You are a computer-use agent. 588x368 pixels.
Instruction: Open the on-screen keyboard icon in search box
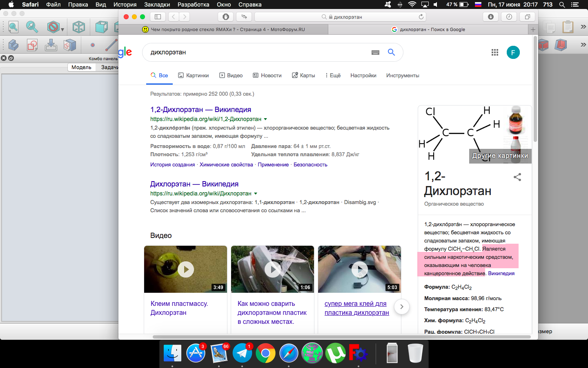pos(375,52)
